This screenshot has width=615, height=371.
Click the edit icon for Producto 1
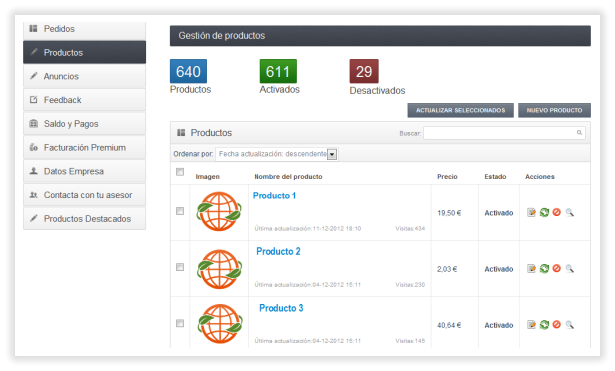pyautogui.click(x=531, y=213)
